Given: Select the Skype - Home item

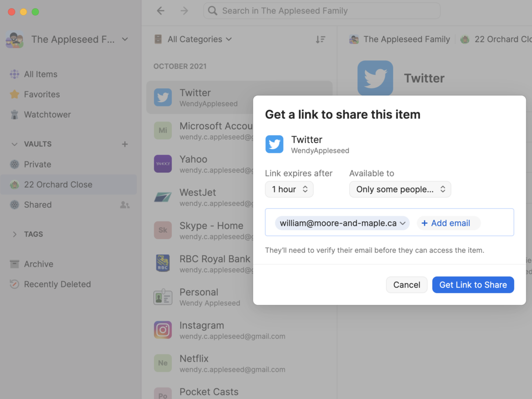Looking at the screenshot, I should point(200,230).
